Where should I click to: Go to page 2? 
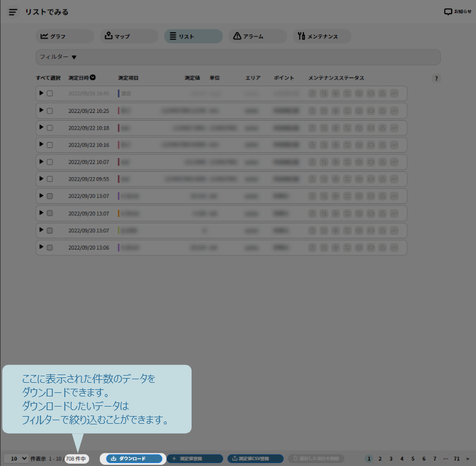pyautogui.click(x=380, y=458)
